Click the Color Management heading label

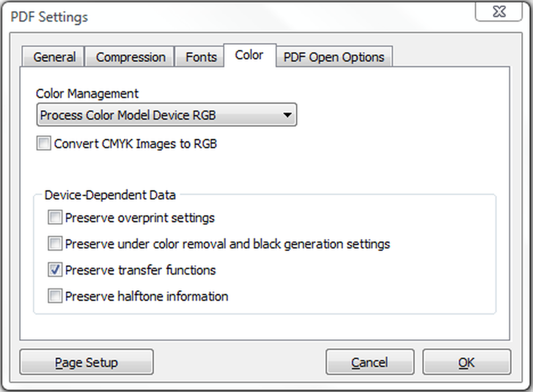click(x=87, y=94)
